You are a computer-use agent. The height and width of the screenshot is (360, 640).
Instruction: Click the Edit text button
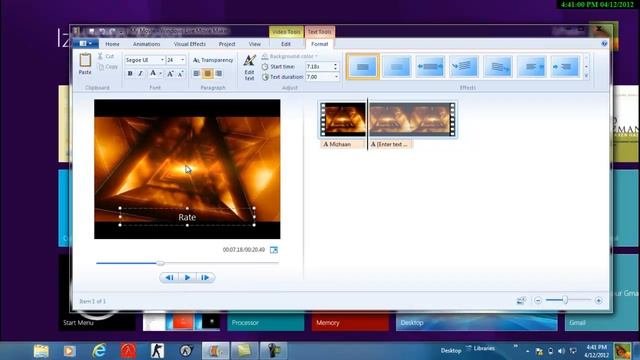tap(249, 67)
